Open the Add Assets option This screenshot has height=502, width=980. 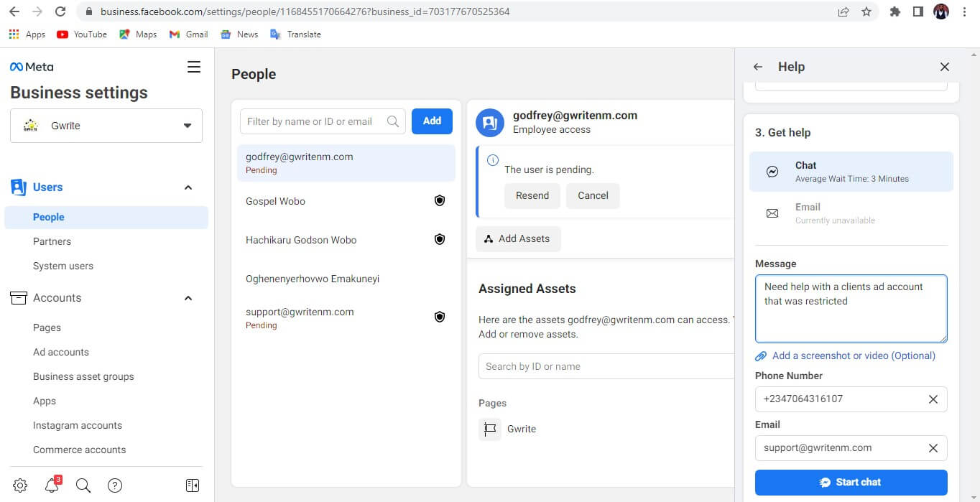tap(518, 238)
